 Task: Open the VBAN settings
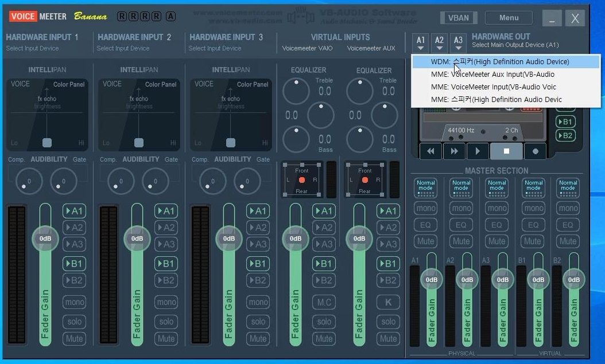(459, 18)
